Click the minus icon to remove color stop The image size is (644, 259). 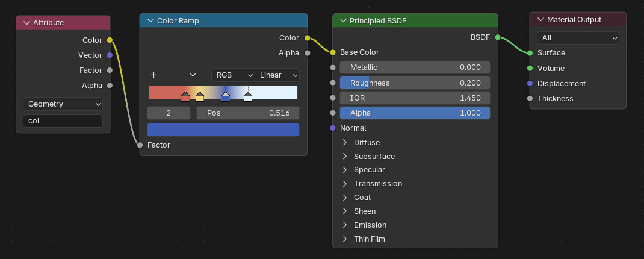(172, 75)
